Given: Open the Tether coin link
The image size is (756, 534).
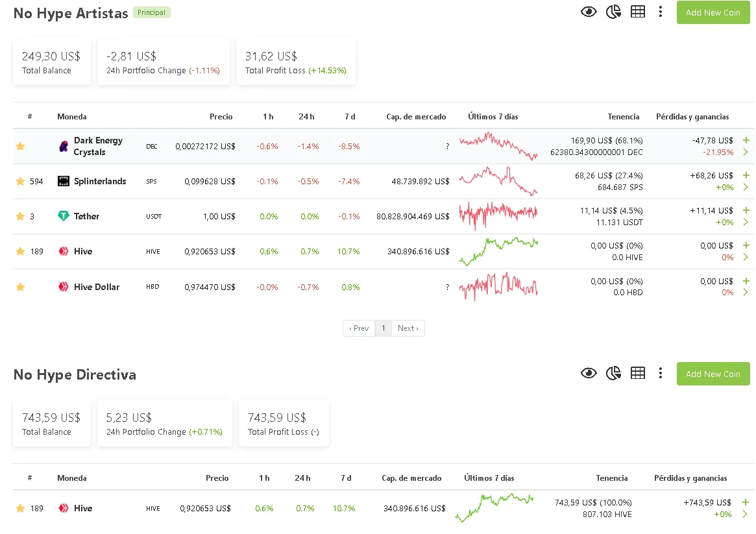Looking at the screenshot, I should (x=86, y=217).
